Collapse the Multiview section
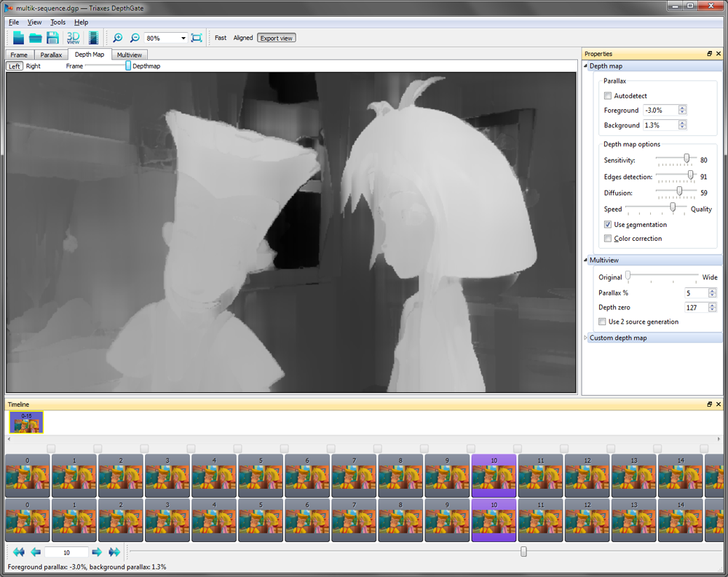This screenshot has width=728, height=577. pyautogui.click(x=585, y=260)
